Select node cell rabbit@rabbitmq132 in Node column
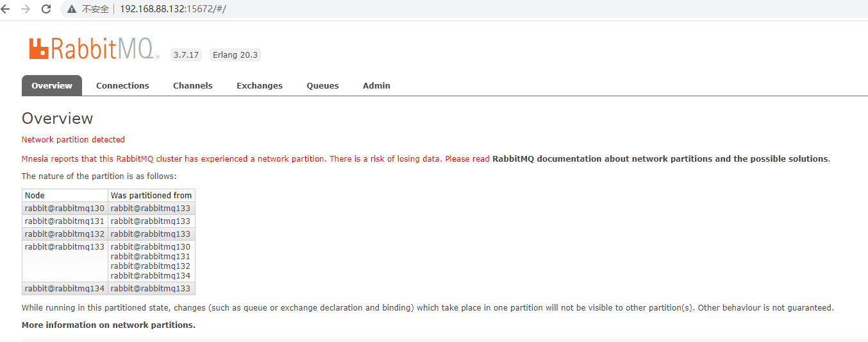Viewport: 868px width, 342px height. click(x=65, y=234)
